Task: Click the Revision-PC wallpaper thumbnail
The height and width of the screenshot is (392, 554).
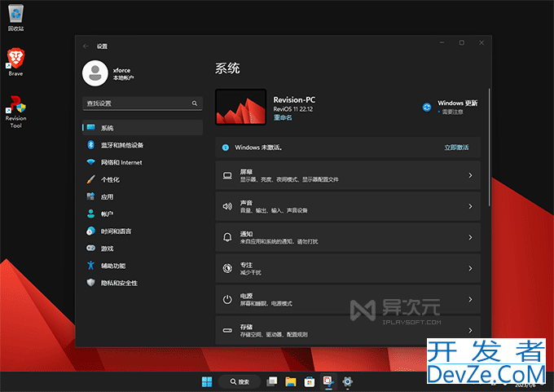Action: 240,107
